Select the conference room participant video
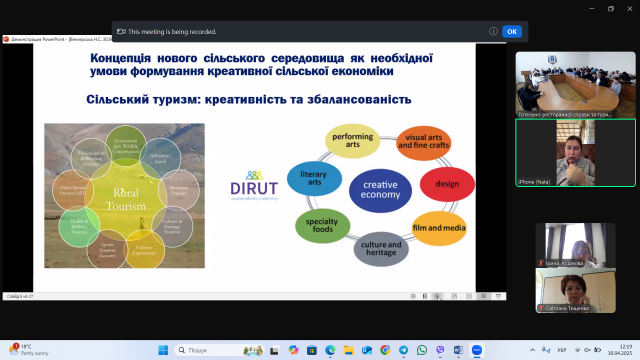 pos(575,85)
